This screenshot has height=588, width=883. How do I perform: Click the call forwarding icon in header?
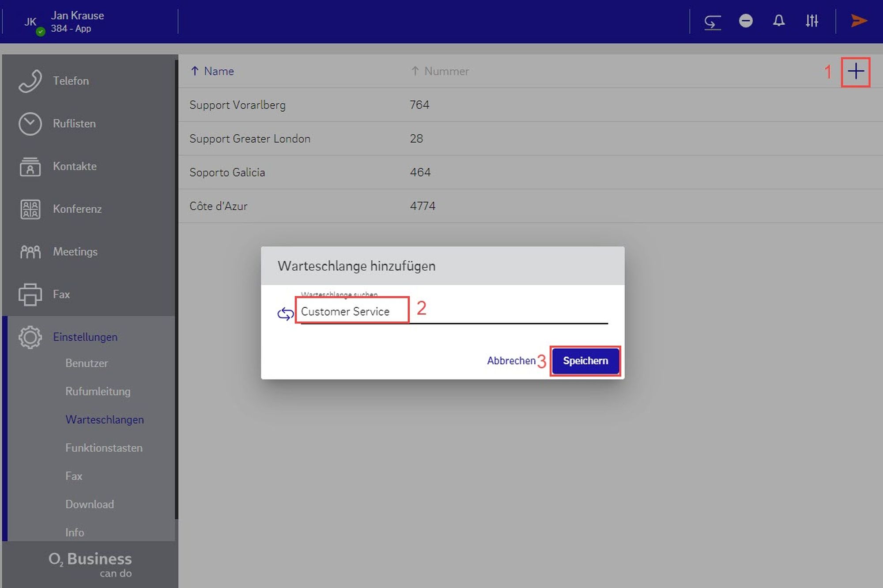(712, 21)
